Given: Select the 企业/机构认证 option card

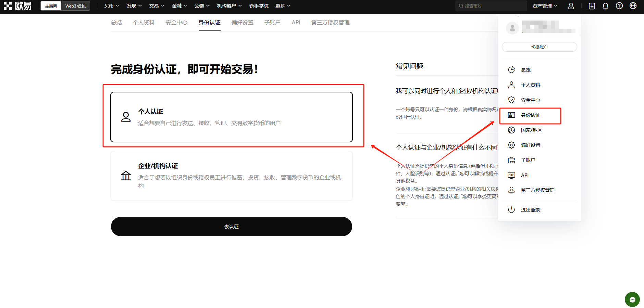Looking at the screenshot, I should pyautogui.click(x=231, y=176).
